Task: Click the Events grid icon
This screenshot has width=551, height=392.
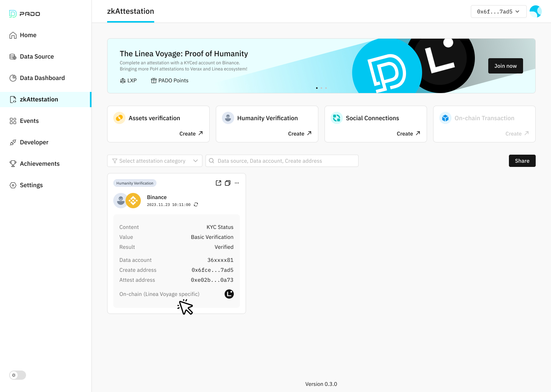Action: pyautogui.click(x=13, y=121)
